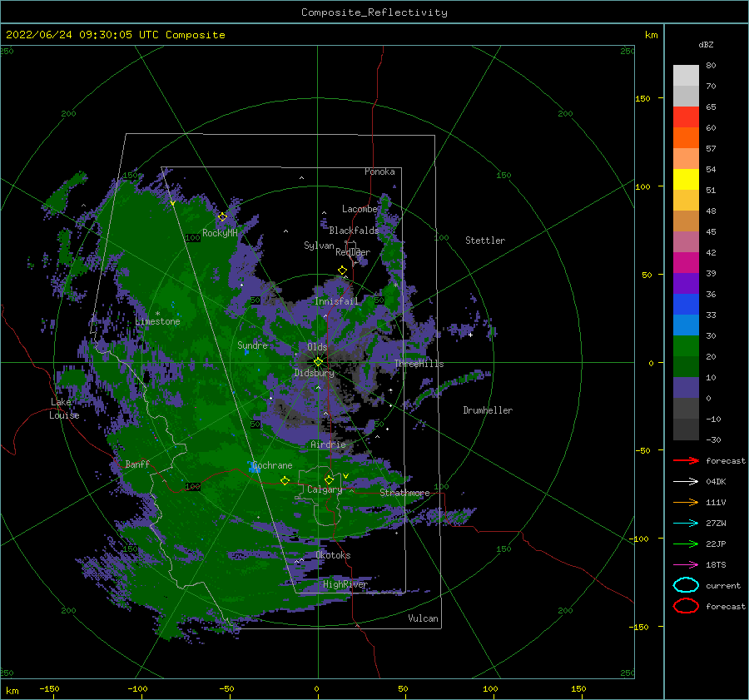Select the magenta 39-42 dBZ swatch
The height and width of the screenshot is (700, 749).
(686, 262)
